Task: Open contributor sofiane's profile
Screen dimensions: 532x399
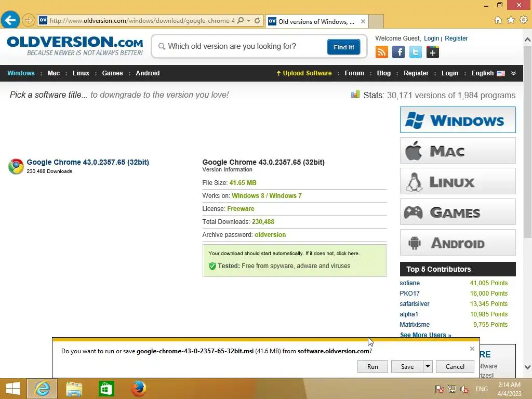Action: click(409, 283)
